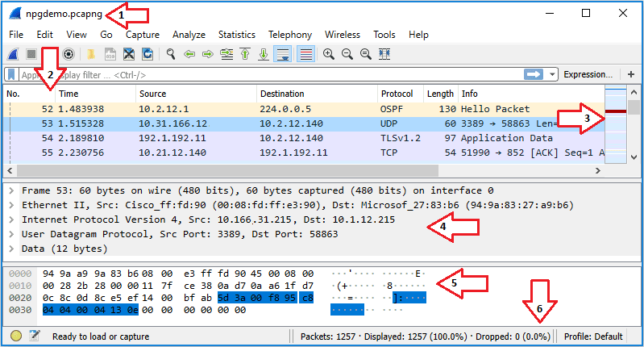This screenshot has width=644, height=347.
Task: Open a capture file via the folder icon
Action: coord(91,54)
